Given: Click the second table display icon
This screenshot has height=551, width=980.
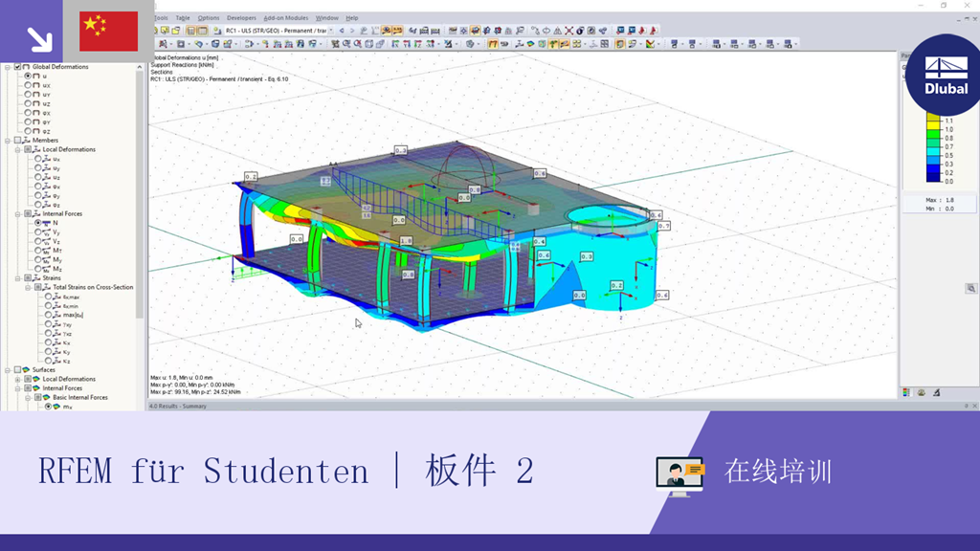Looking at the screenshot, I should pyautogui.click(x=203, y=31).
